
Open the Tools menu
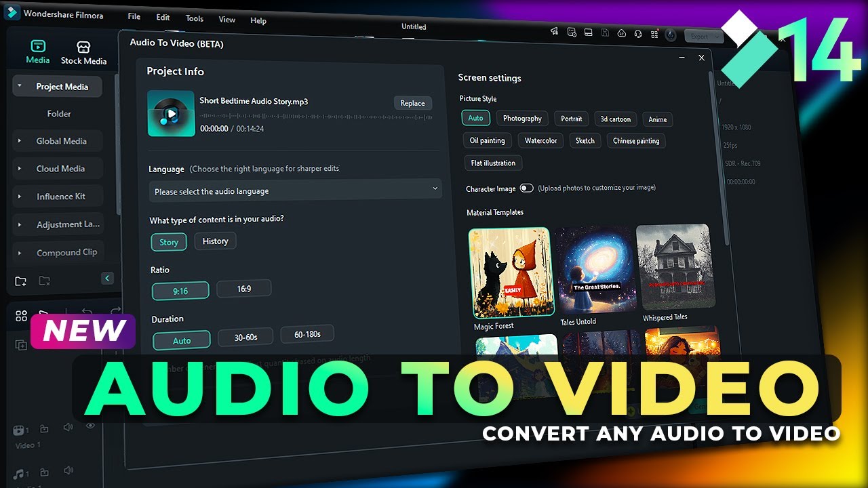click(195, 18)
